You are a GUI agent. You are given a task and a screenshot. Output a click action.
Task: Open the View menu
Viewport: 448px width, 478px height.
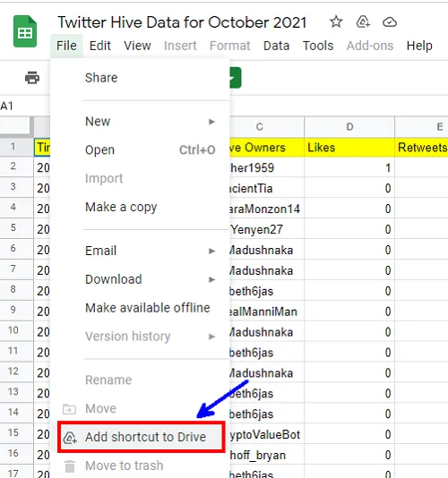(137, 46)
